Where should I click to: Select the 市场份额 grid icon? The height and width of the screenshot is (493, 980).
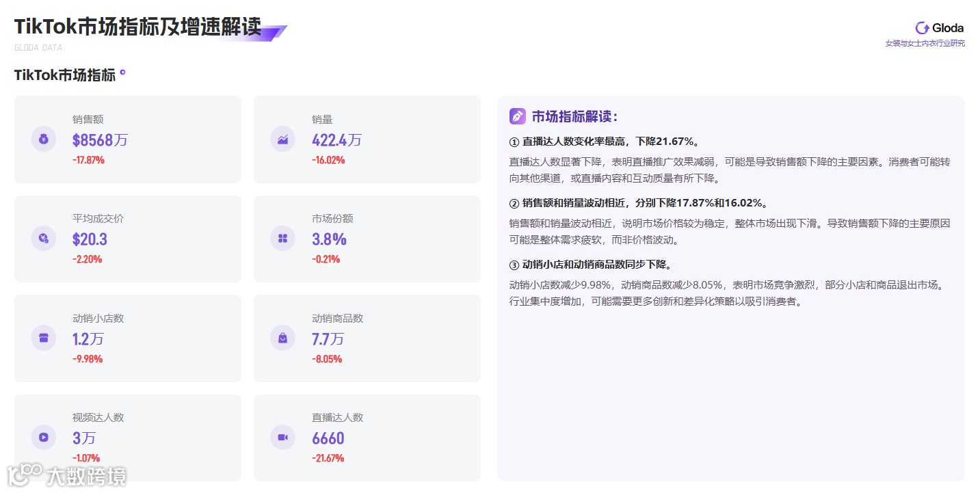point(282,238)
